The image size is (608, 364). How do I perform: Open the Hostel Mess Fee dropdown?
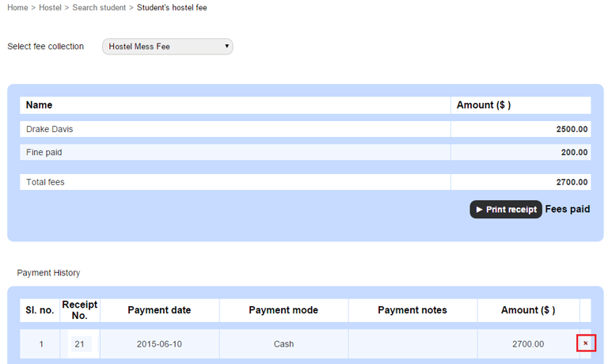point(168,47)
